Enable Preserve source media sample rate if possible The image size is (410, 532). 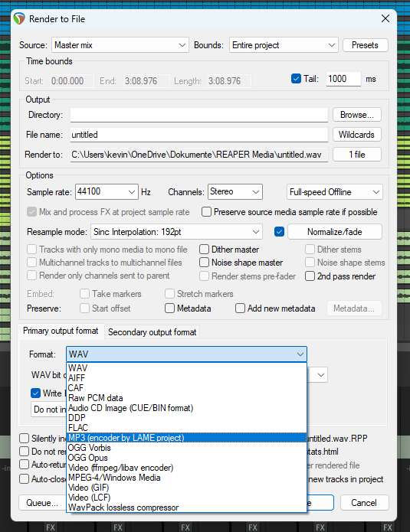click(206, 212)
